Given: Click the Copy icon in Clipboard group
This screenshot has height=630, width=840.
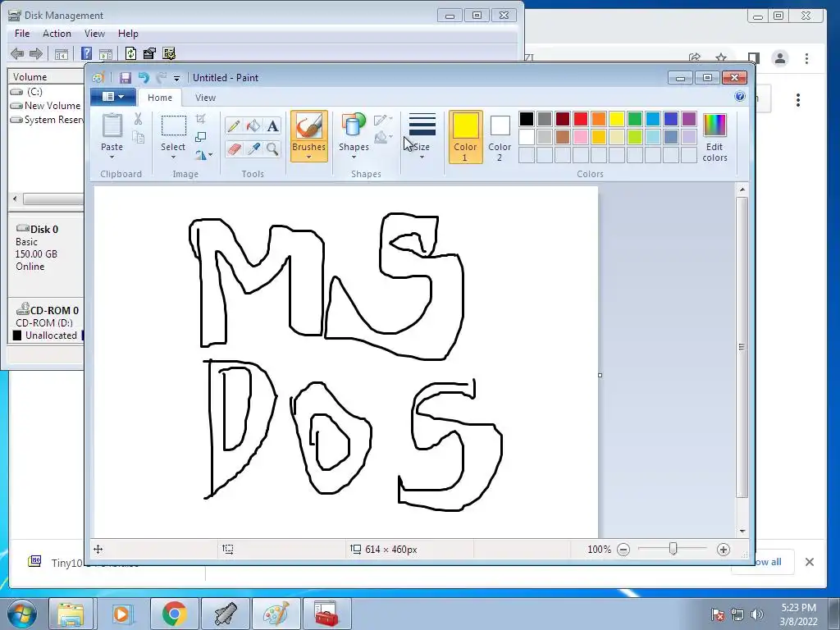Looking at the screenshot, I should coord(138,137).
